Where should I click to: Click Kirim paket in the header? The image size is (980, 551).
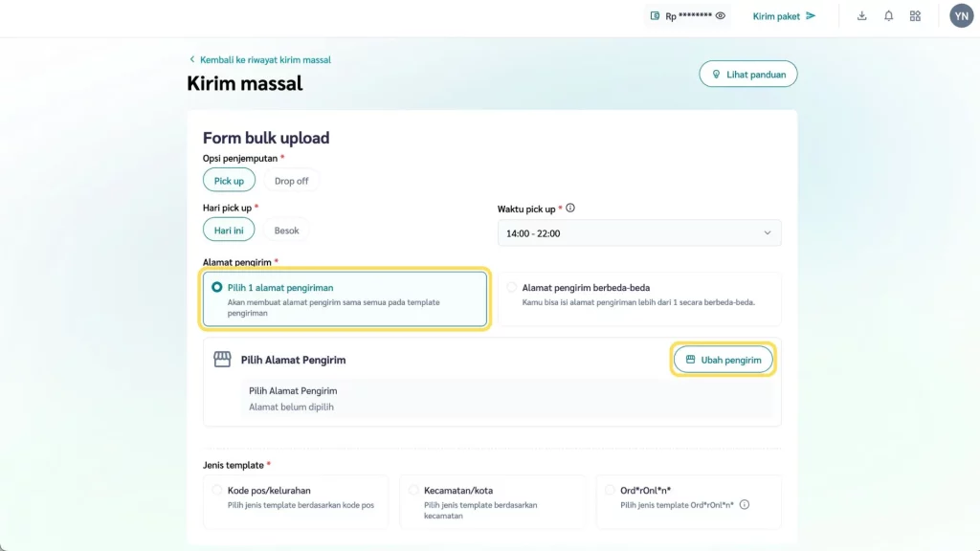pyautogui.click(x=784, y=16)
